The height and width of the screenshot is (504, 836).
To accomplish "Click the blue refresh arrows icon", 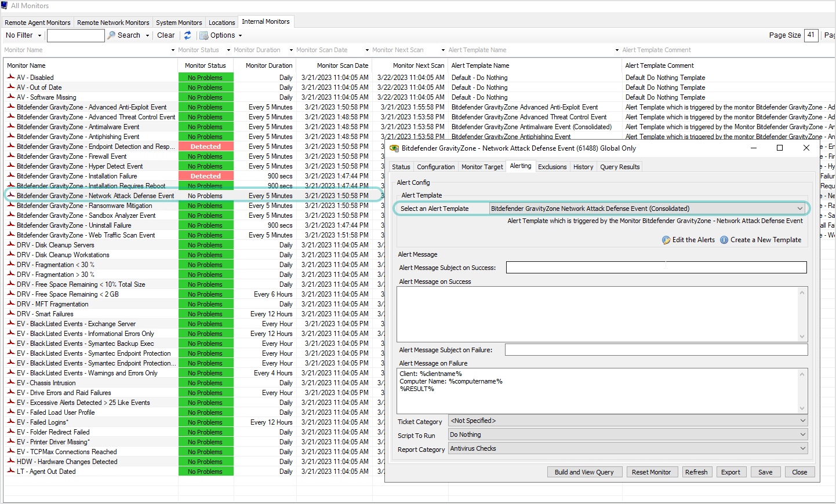I will pyautogui.click(x=187, y=35).
